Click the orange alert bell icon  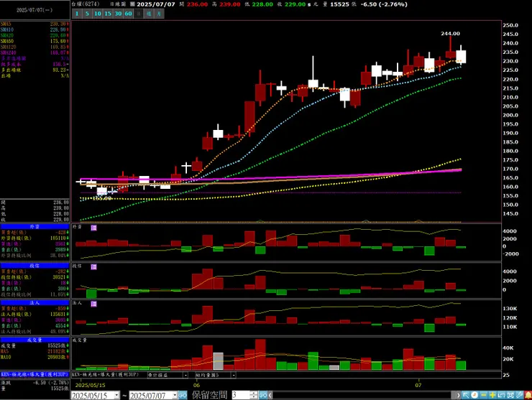[x=528, y=395]
